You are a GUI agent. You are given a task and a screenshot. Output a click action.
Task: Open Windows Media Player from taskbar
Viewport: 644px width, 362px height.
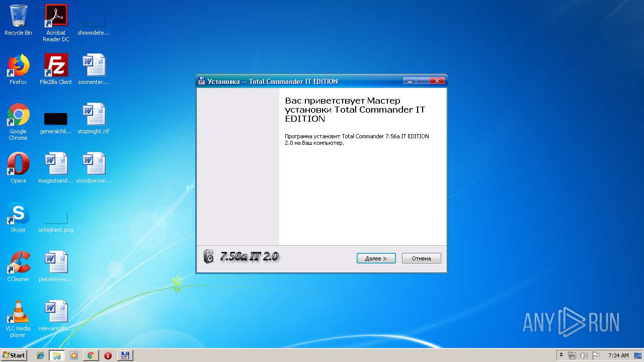pyautogui.click(x=74, y=355)
